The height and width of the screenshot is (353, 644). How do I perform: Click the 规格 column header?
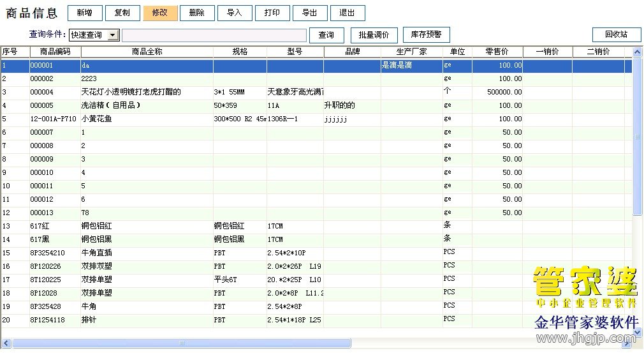(240, 52)
